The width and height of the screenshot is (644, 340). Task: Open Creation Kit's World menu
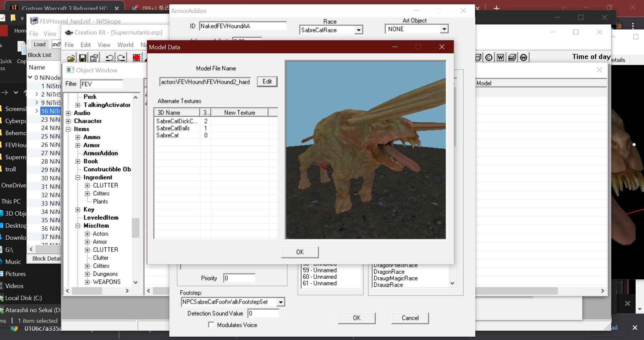[125, 45]
